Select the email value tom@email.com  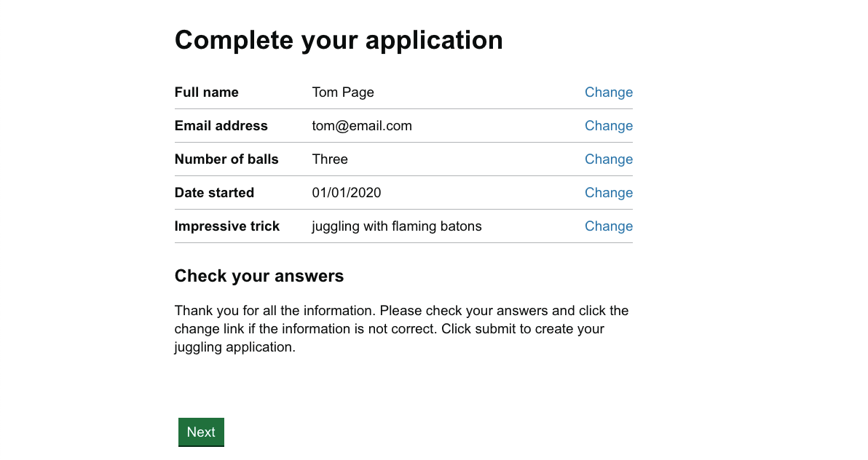[362, 126]
